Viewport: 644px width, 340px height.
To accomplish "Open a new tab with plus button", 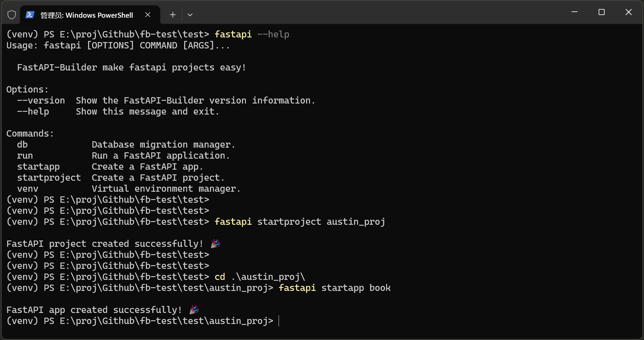I will pos(173,15).
